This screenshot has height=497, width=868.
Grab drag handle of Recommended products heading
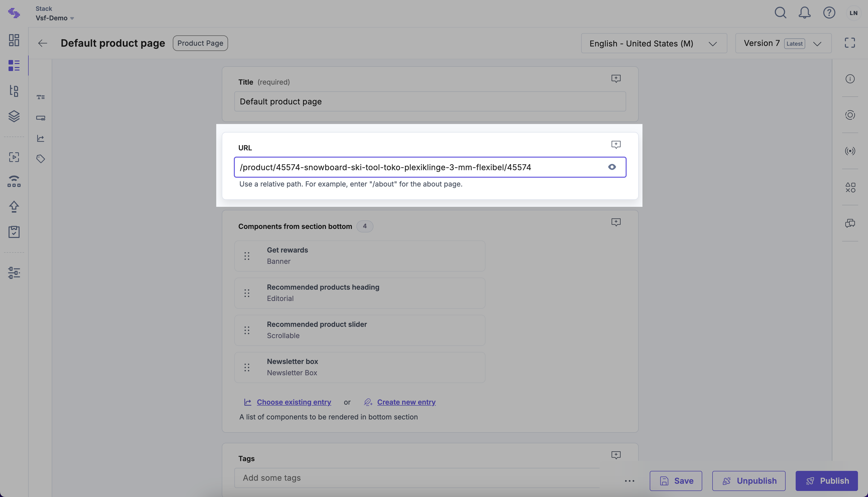click(247, 293)
